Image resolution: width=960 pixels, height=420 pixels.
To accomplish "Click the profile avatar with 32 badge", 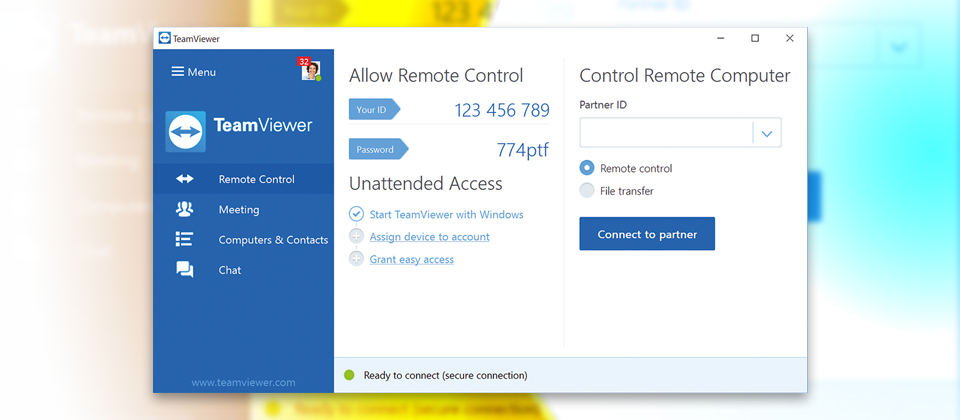I will point(310,70).
